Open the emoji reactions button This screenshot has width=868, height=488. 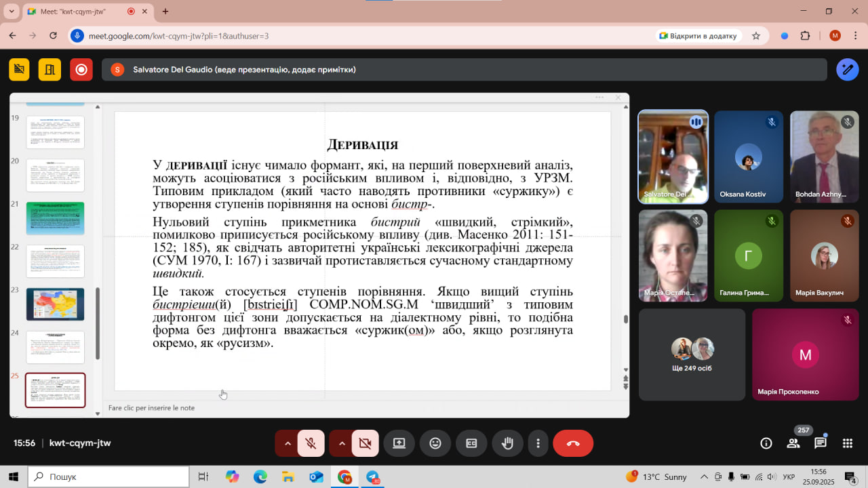point(435,443)
